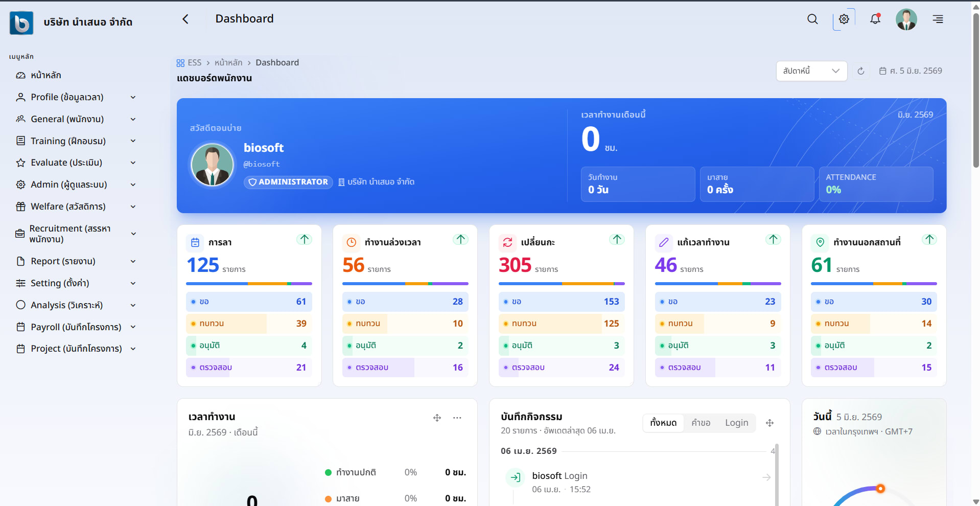Click ขอ row showing 61 in การลา

click(249, 302)
